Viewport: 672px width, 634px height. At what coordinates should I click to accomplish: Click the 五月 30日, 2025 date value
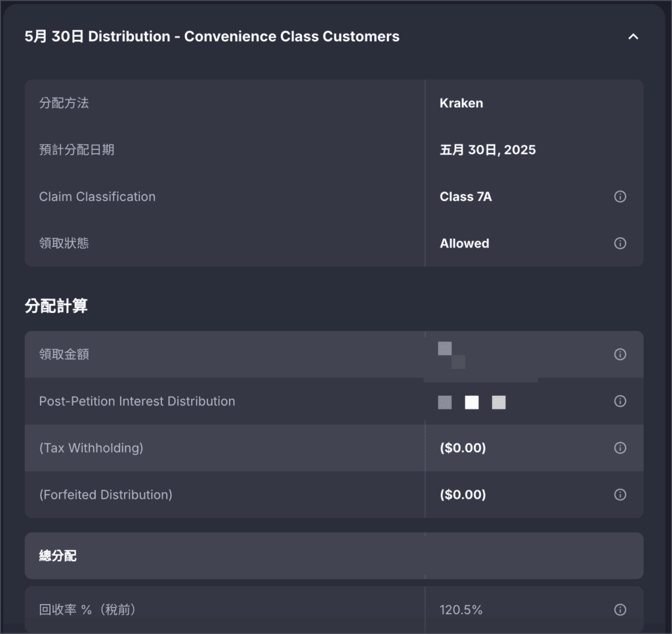point(487,150)
